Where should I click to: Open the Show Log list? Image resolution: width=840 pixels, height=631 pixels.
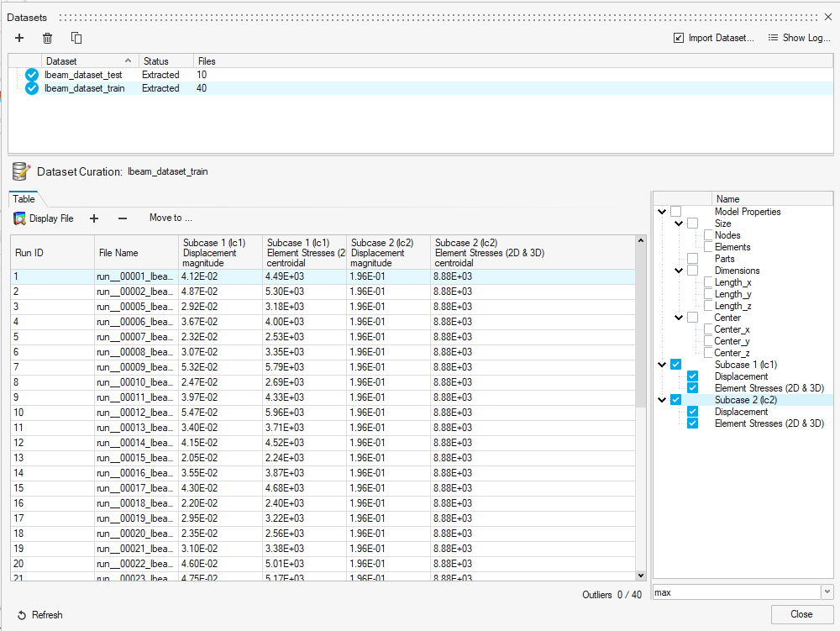[x=799, y=38]
